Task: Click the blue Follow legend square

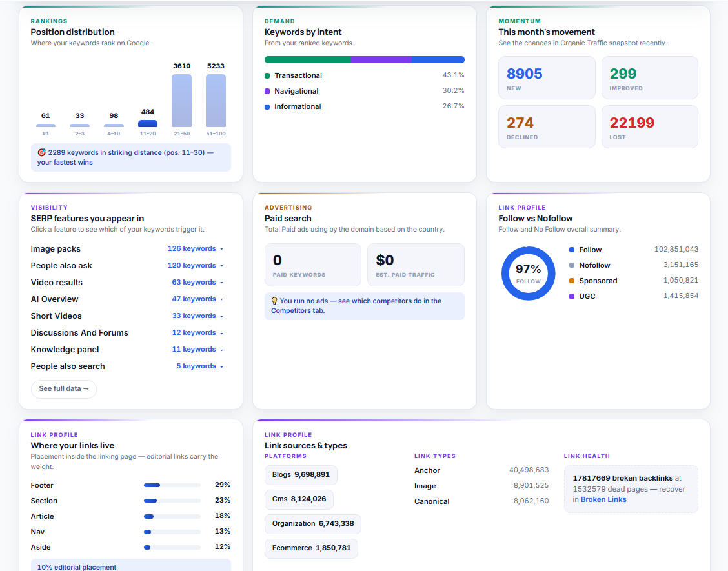Action: click(x=572, y=250)
